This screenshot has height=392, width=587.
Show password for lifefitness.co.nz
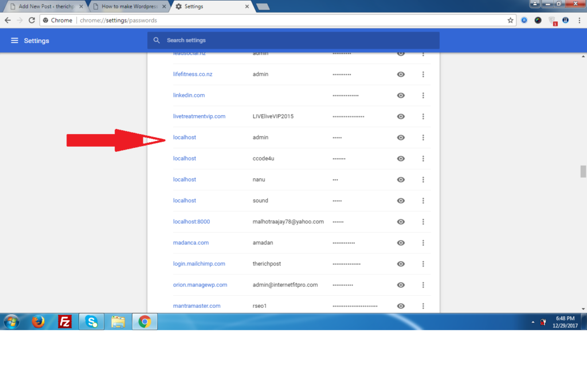[401, 74]
